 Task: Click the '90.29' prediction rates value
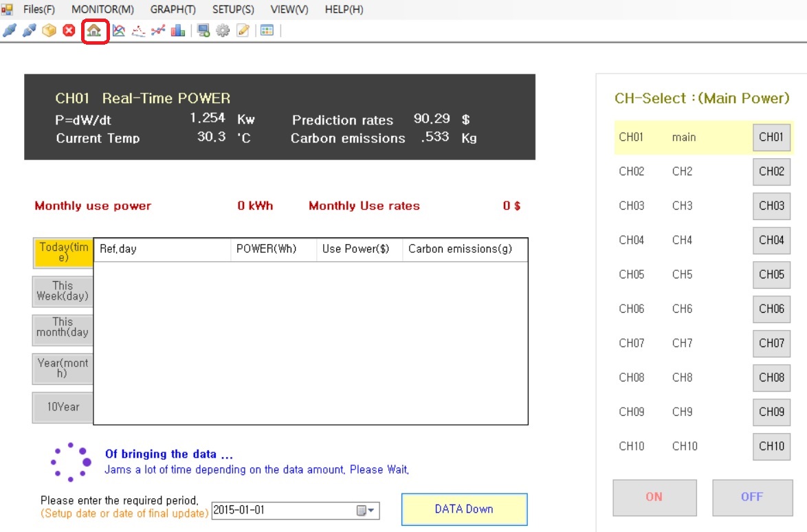432,119
